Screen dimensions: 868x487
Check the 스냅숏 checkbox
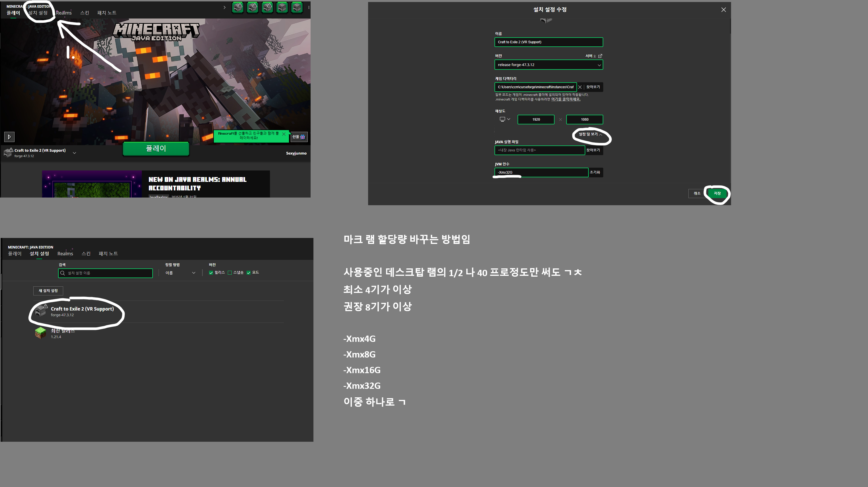pyautogui.click(x=230, y=273)
